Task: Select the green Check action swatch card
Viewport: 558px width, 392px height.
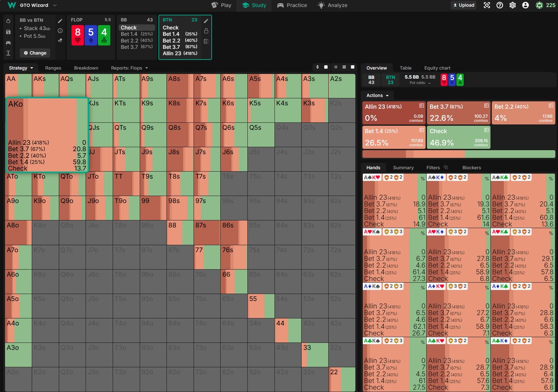Action: click(458, 137)
